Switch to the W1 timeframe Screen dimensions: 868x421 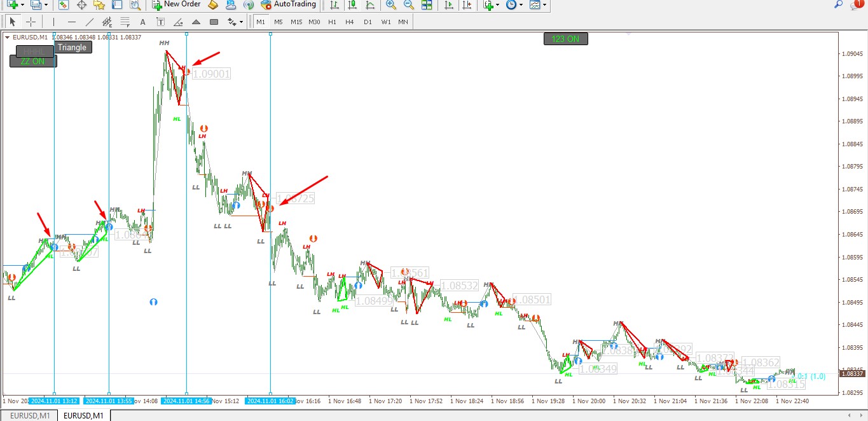click(x=386, y=22)
